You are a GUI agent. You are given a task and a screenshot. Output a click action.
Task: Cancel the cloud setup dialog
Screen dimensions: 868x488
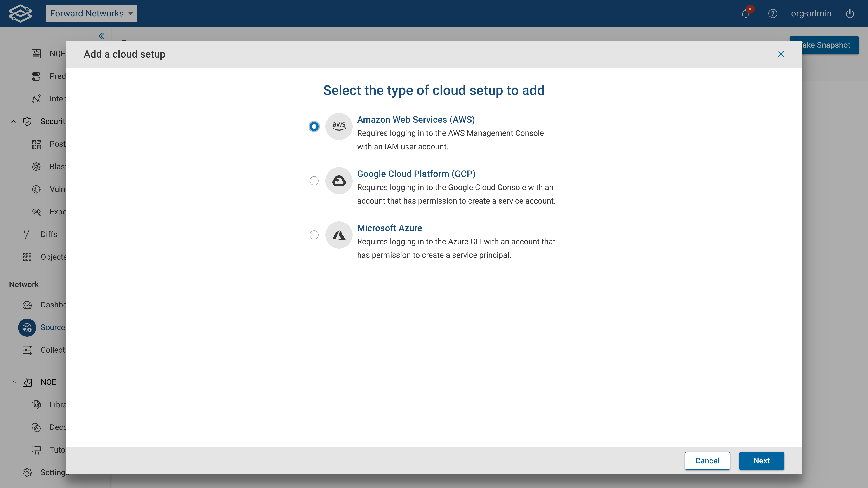click(x=707, y=461)
